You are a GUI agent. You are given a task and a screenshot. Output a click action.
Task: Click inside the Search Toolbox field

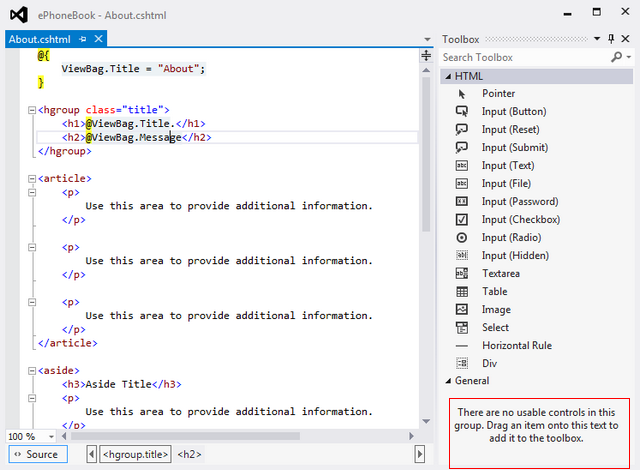(x=524, y=58)
